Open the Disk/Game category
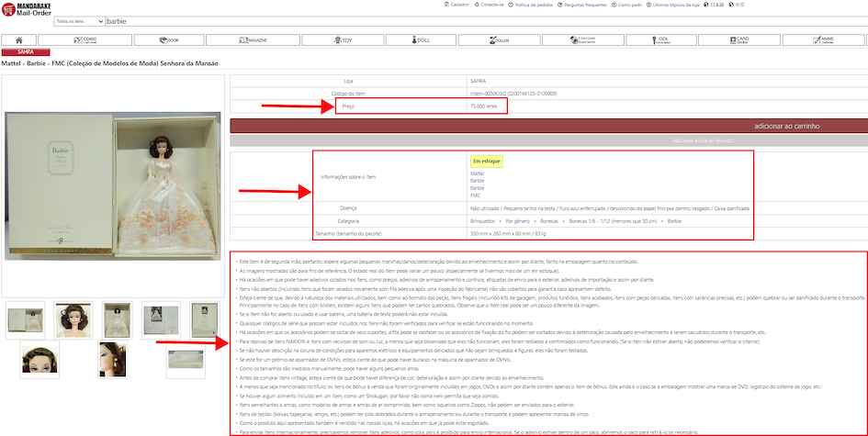 coord(582,39)
